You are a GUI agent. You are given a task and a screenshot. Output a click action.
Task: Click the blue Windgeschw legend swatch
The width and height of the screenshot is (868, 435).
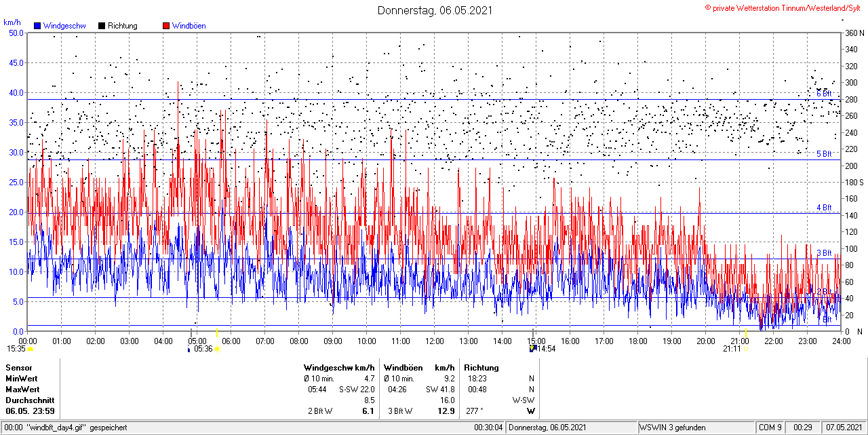click(37, 26)
